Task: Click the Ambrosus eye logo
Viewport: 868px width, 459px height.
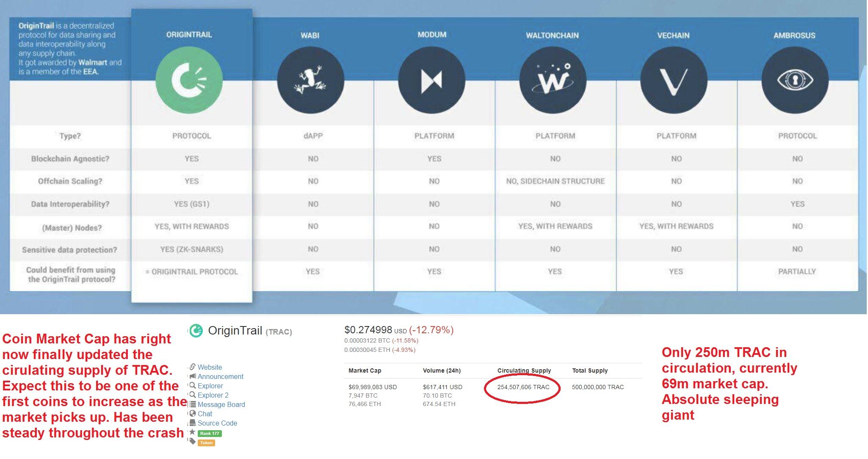Action: pos(795,80)
